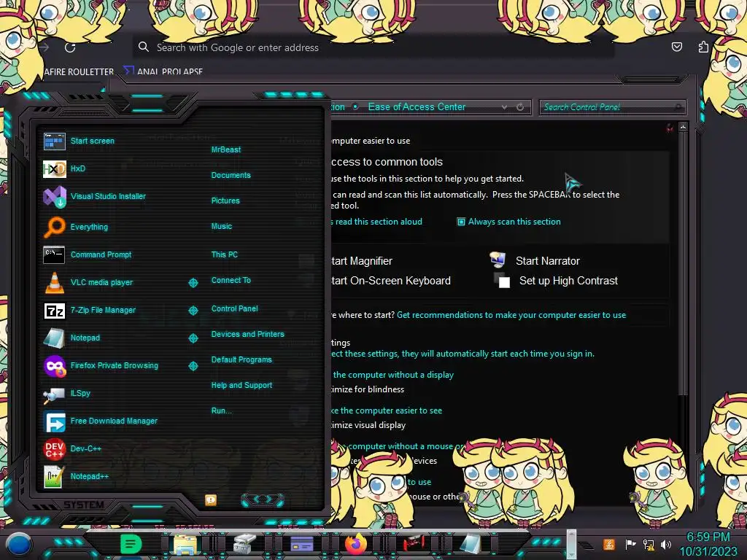Viewport: 747px width, 560px height.
Task: Expand Notepad jump list arrow
Action: [x=193, y=338]
